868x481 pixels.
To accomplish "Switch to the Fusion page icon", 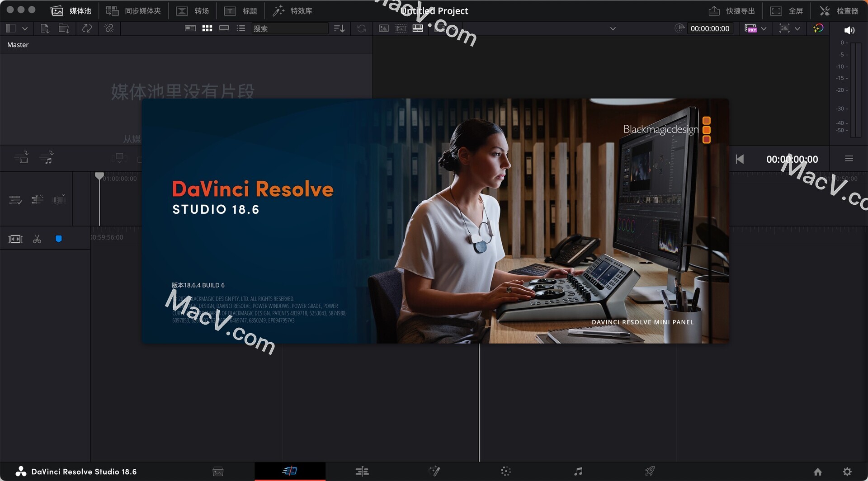I will [434, 471].
